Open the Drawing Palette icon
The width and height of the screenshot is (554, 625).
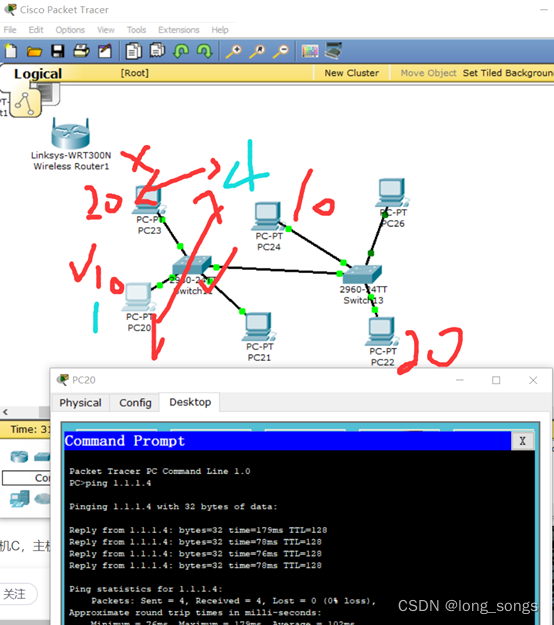click(x=310, y=51)
